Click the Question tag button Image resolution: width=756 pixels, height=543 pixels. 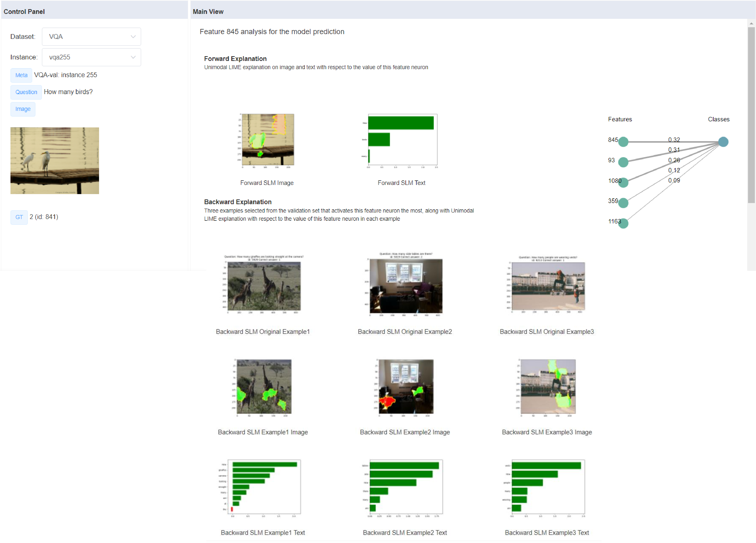click(x=26, y=92)
